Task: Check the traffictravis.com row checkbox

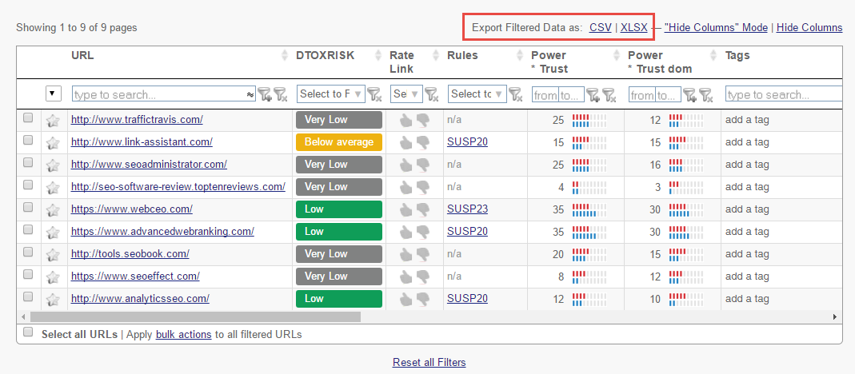Action: [x=28, y=118]
